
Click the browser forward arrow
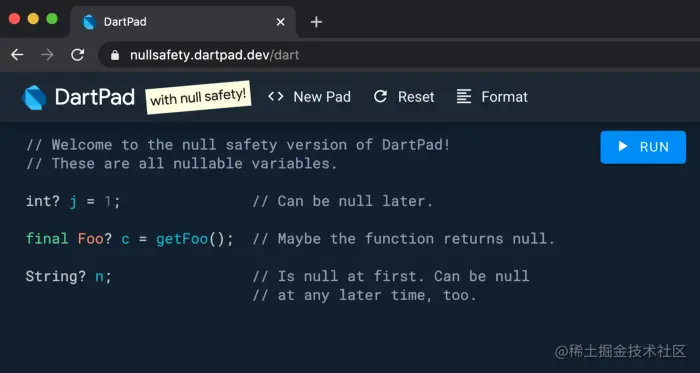click(x=47, y=55)
